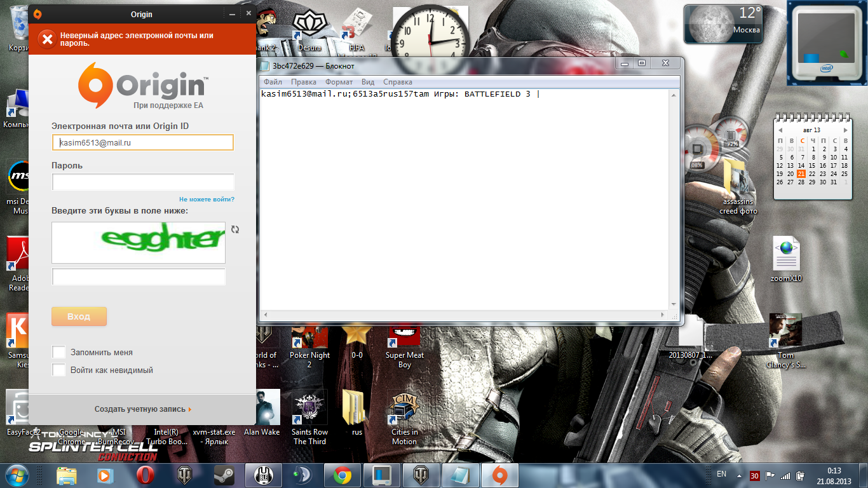The image size is (868, 488).
Task: Open the battery power tray icon
Action: click(x=801, y=475)
